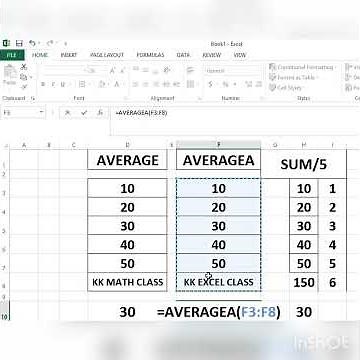
Task: Click the AVERAGEA heading cell
Action: coord(219,160)
